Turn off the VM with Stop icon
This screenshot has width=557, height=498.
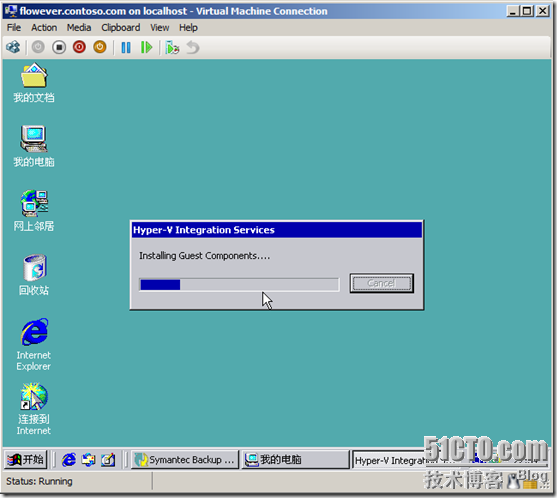pyautogui.click(x=59, y=47)
